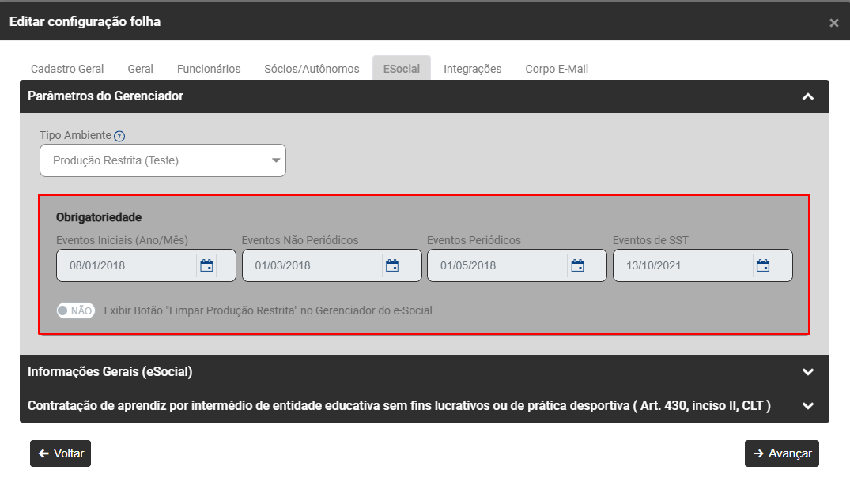Click the Voltar button

[60, 453]
